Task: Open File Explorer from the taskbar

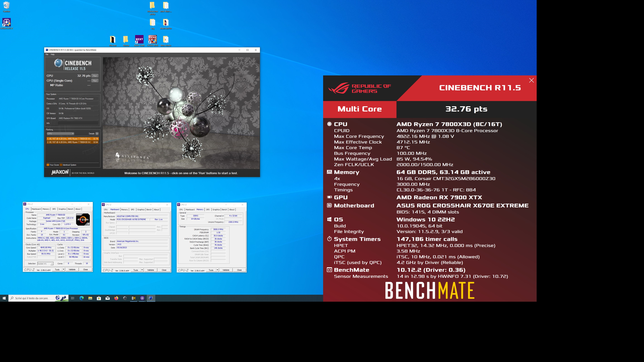Action: [90, 298]
